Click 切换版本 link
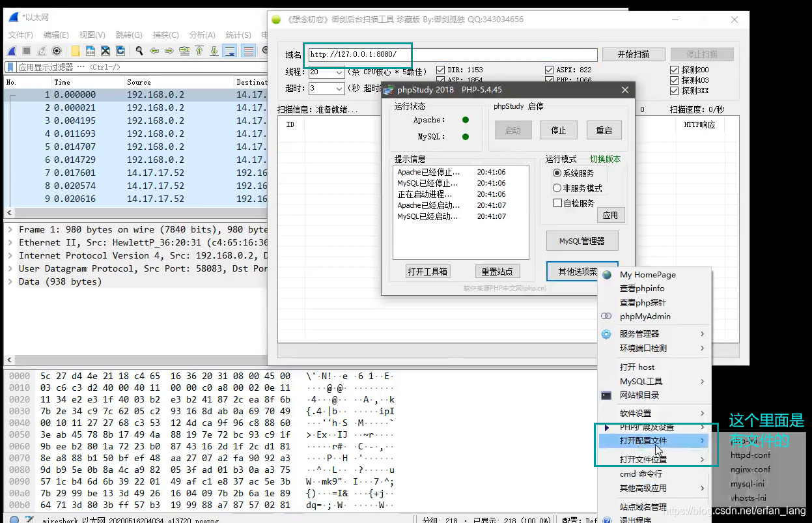 605,159
